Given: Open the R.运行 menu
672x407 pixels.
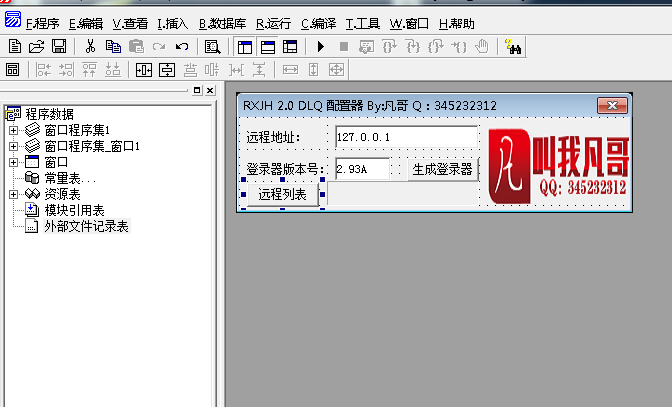Looking at the screenshot, I should coord(275,23).
